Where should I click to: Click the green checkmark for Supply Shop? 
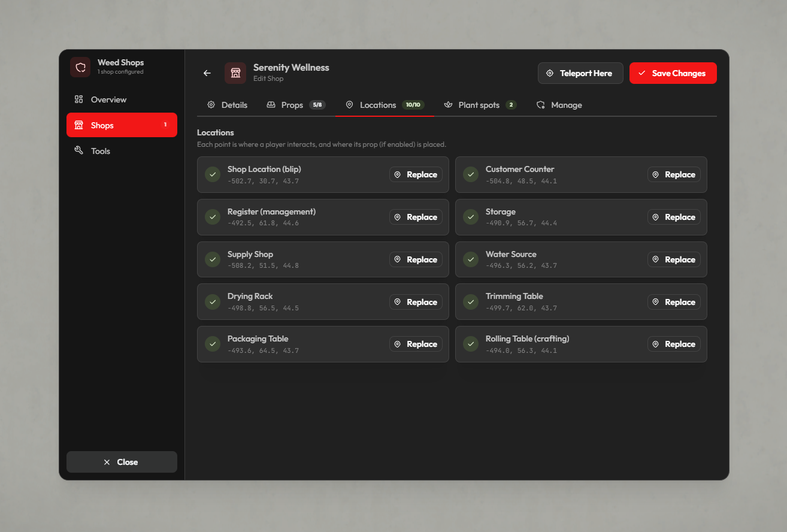213,259
